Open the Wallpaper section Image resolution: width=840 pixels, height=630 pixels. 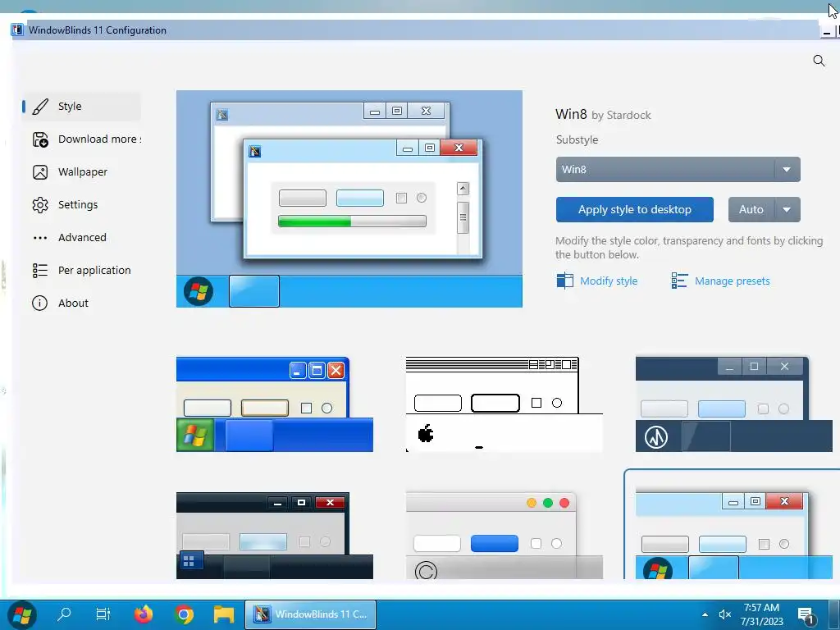pos(83,172)
